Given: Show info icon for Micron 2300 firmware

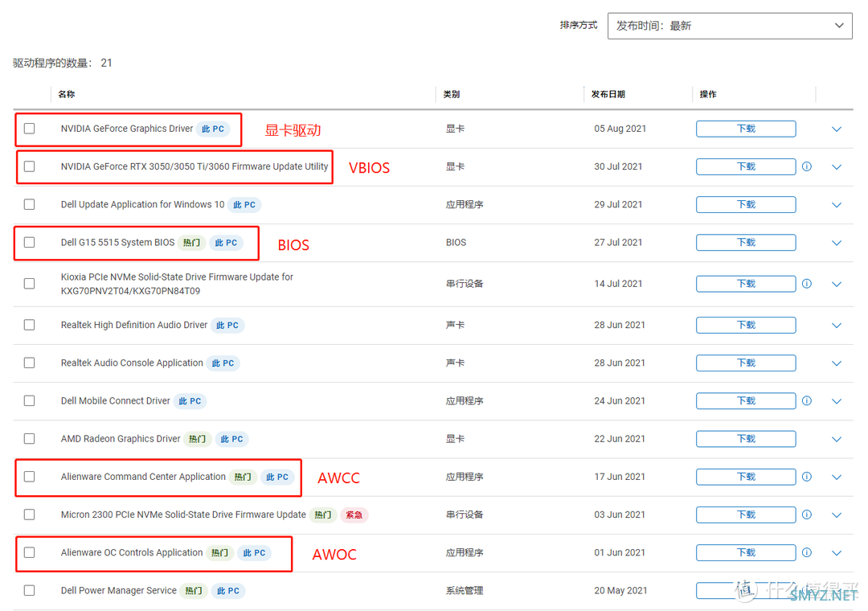Looking at the screenshot, I should coord(807,515).
